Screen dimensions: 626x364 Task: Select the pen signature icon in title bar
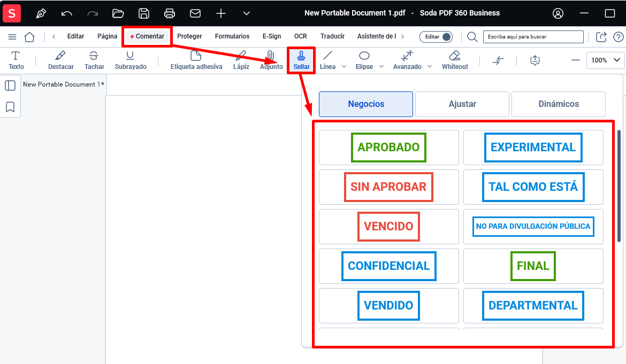[x=41, y=13]
